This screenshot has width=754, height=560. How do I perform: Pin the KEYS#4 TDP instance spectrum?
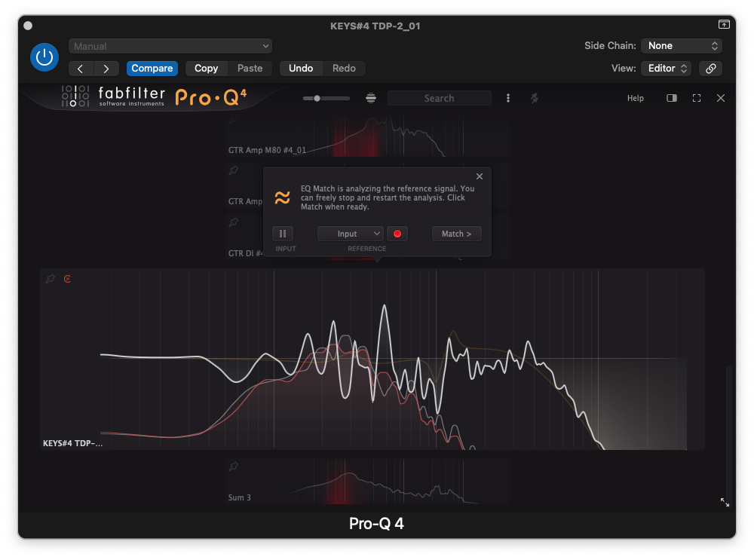click(51, 279)
